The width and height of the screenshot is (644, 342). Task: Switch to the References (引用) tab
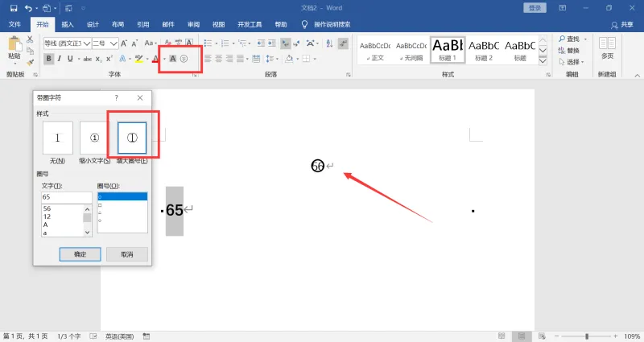click(143, 25)
